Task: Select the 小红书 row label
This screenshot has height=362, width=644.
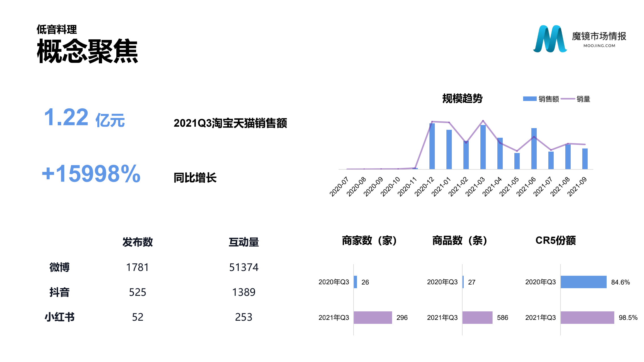Action: coord(59,317)
